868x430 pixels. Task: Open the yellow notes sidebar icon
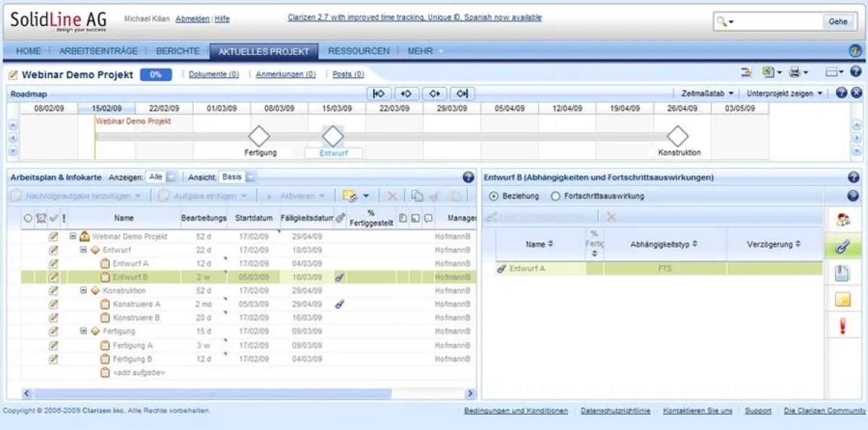(842, 299)
